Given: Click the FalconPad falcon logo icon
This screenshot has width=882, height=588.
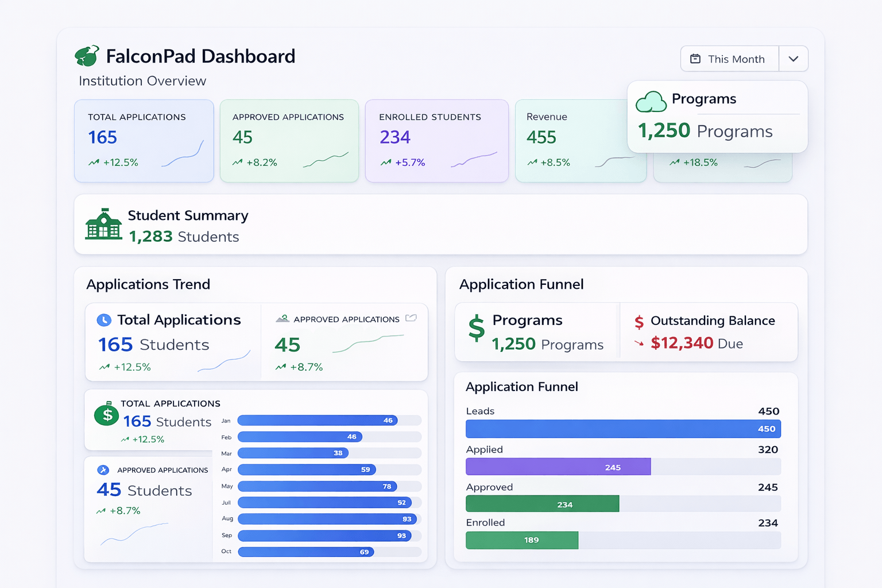Looking at the screenshot, I should point(87,56).
